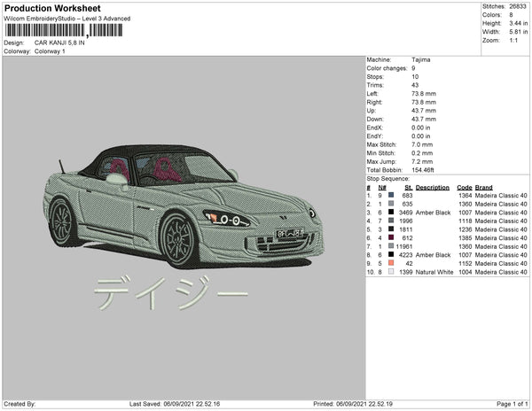This screenshot has height=411, width=532.
Task: Click the Code column header
Action: pos(464,187)
